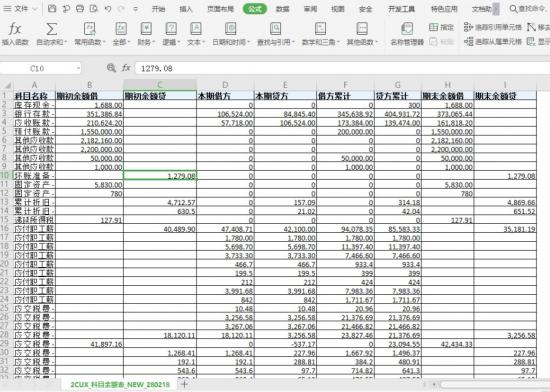This screenshot has width=550, height=392.
Task: Open the Logical functions icon
Action: [171, 29]
